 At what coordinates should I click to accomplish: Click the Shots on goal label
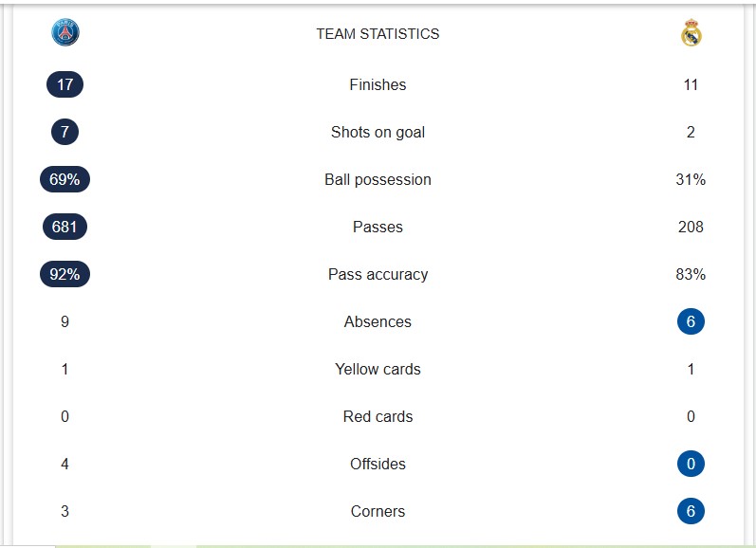pos(378,132)
